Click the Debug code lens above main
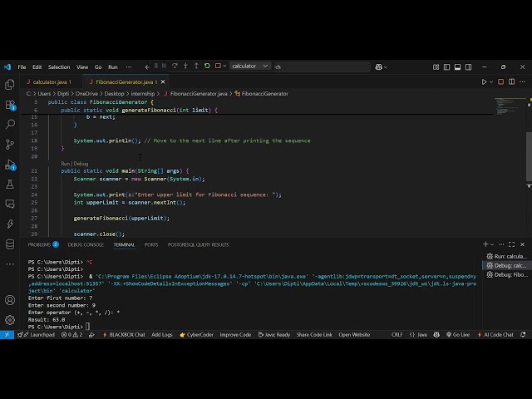The image size is (532, 399). point(81,164)
